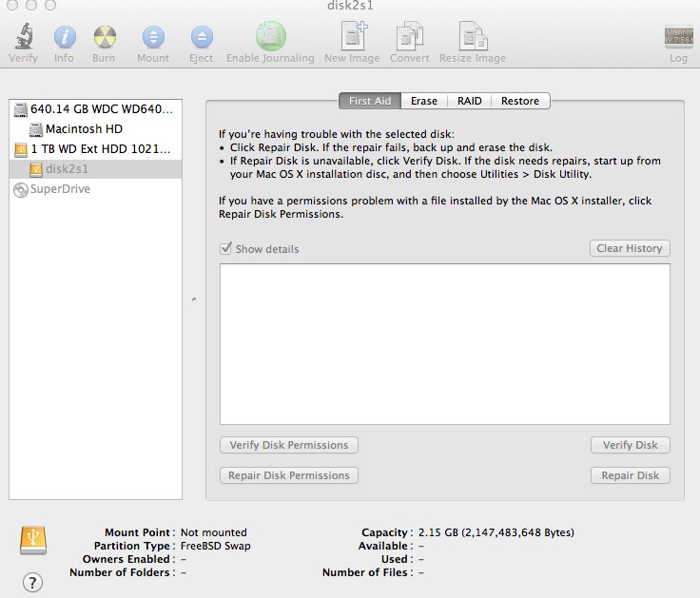The width and height of the screenshot is (700, 598).
Task: Select the 640.14 GB WDC drive icon
Action: click(x=21, y=109)
